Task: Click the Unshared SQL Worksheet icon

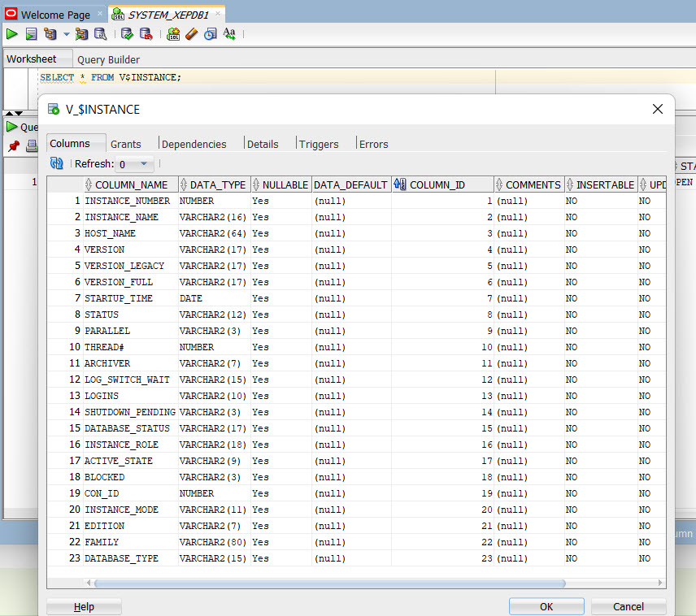Action: (173, 34)
